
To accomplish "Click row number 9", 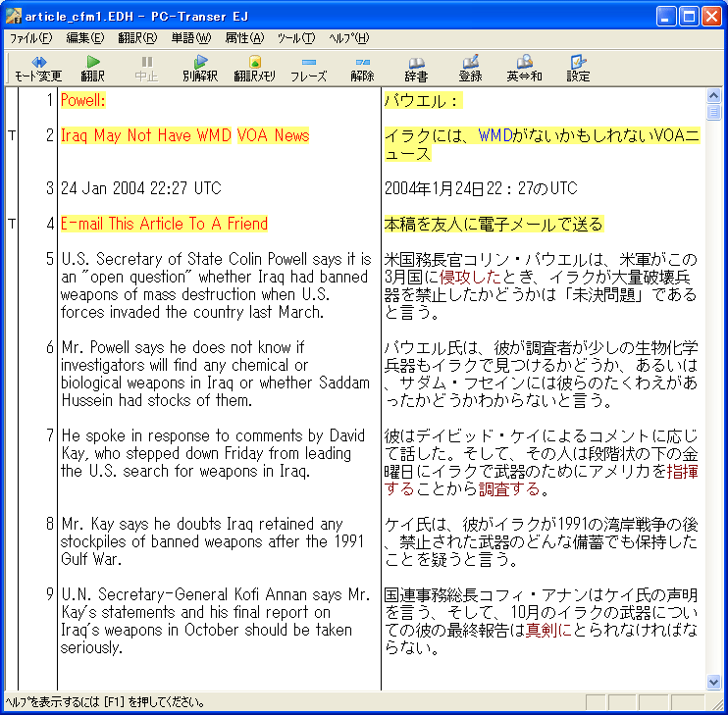I will [50, 593].
